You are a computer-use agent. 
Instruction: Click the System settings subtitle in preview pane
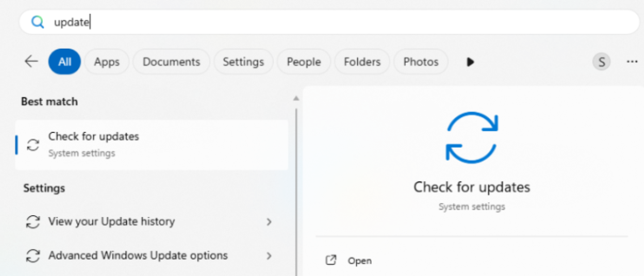pyautogui.click(x=472, y=207)
